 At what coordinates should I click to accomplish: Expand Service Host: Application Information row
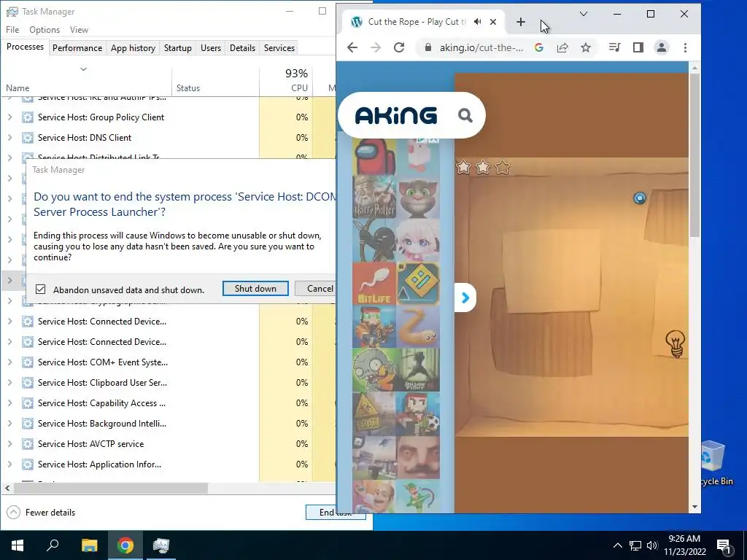click(9, 464)
